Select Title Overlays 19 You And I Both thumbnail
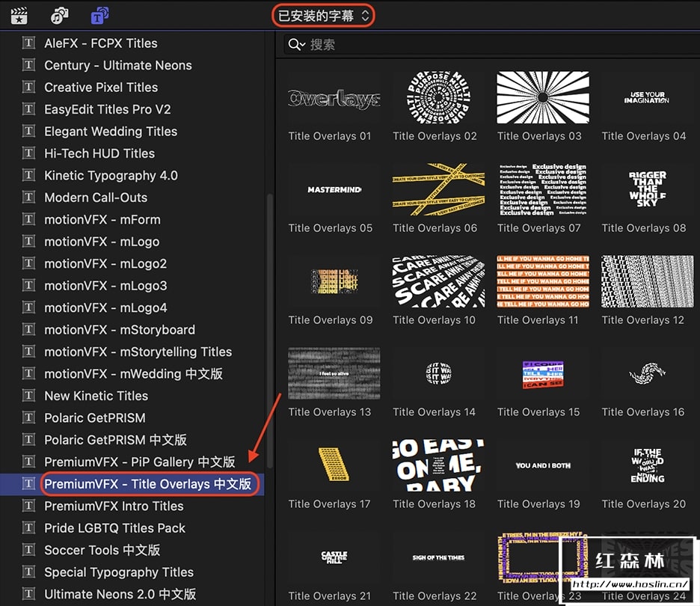 pyautogui.click(x=543, y=466)
